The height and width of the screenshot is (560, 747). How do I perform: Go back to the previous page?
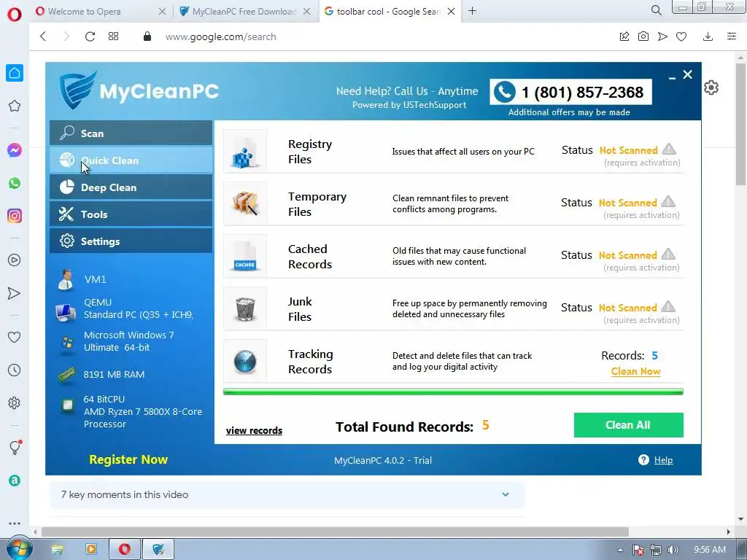click(x=43, y=36)
